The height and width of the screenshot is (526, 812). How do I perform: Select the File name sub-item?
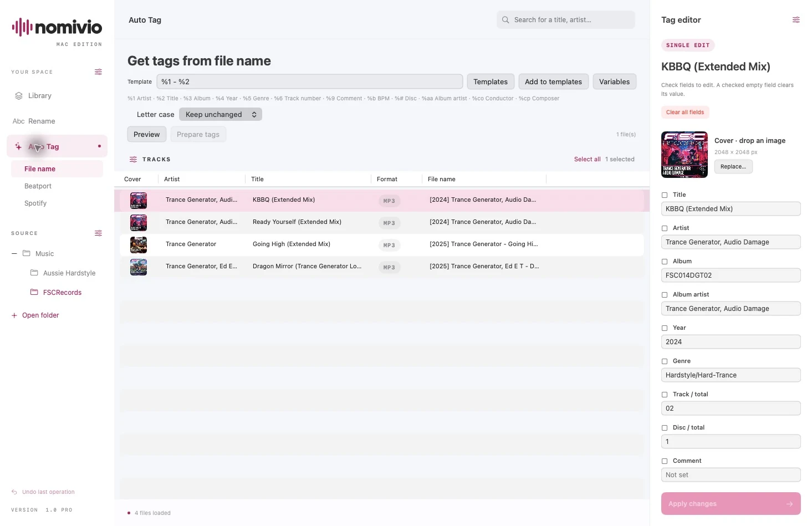[x=57, y=169]
